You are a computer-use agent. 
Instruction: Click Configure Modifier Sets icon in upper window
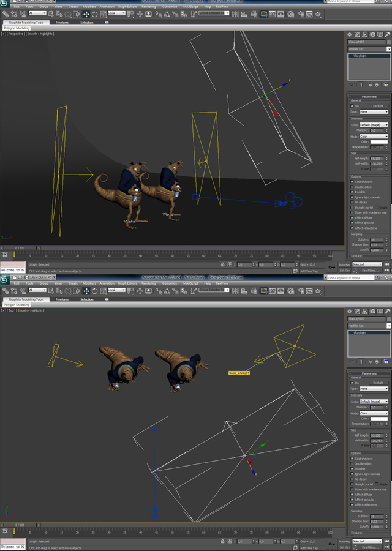coord(386,84)
